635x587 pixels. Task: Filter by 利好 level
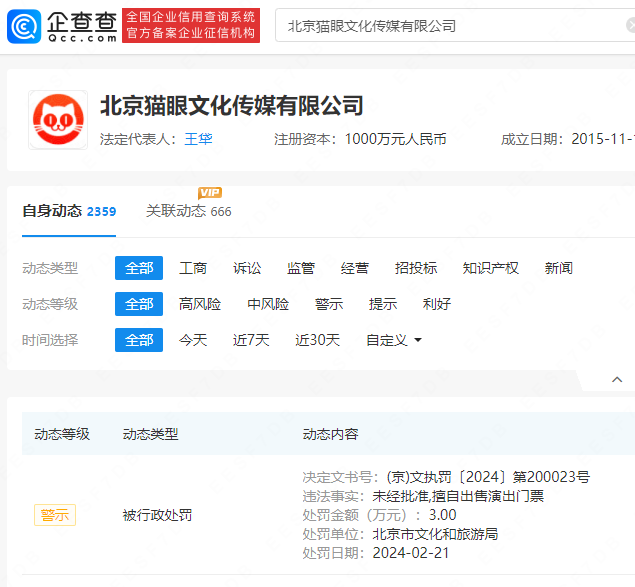437,304
